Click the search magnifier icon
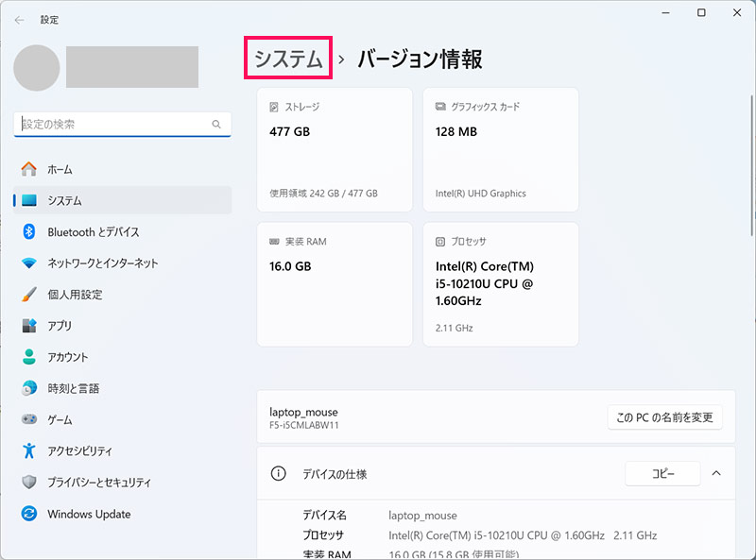 point(216,125)
